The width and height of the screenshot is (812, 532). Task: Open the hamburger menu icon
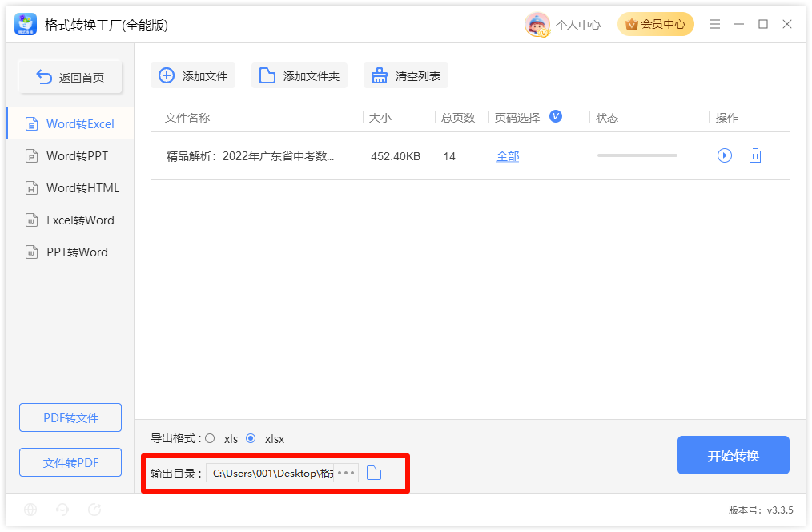click(x=715, y=24)
